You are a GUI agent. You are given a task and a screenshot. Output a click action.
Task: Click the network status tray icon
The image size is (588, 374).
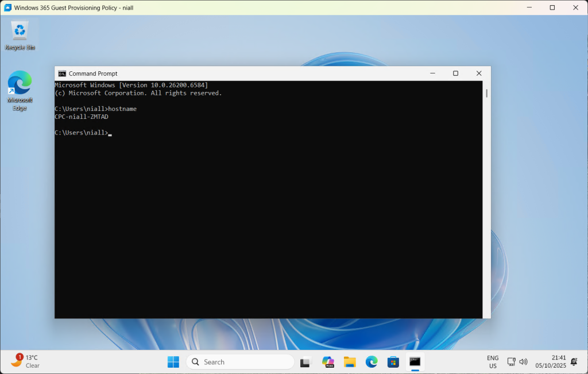click(x=511, y=362)
